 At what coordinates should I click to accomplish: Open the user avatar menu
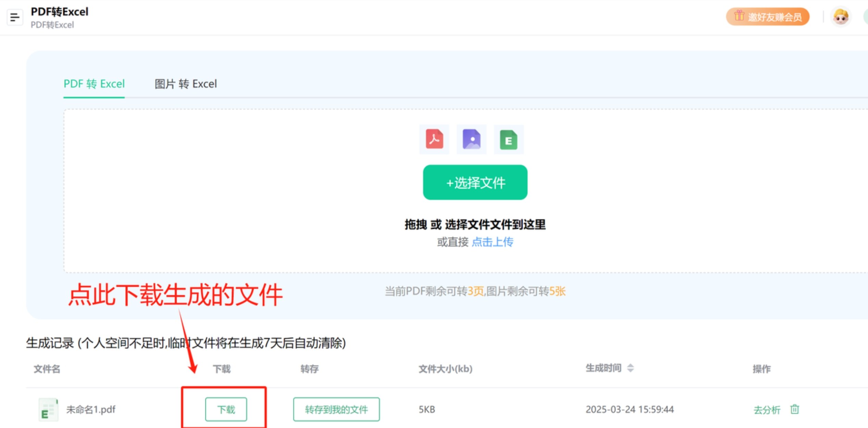tap(842, 16)
